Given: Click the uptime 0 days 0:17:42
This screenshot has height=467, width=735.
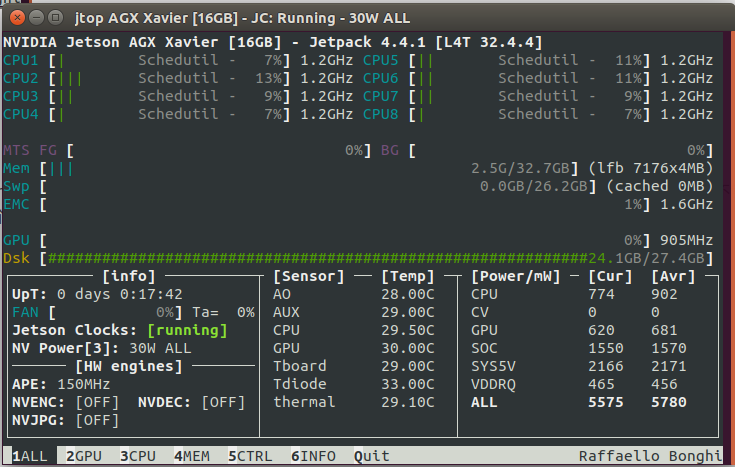Looking at the screenshot, I should tap(120, 294).
